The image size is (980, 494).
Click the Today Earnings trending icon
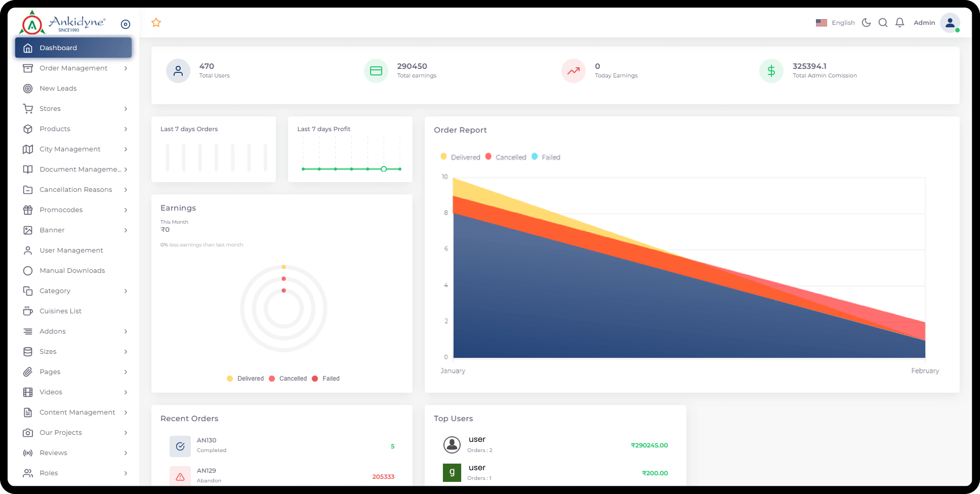(574, 71)
